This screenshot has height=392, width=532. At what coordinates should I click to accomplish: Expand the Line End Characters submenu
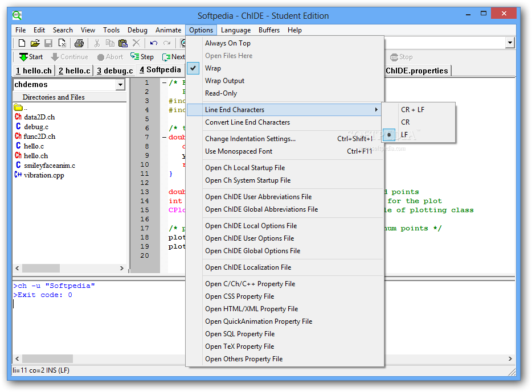coord(284,109)
